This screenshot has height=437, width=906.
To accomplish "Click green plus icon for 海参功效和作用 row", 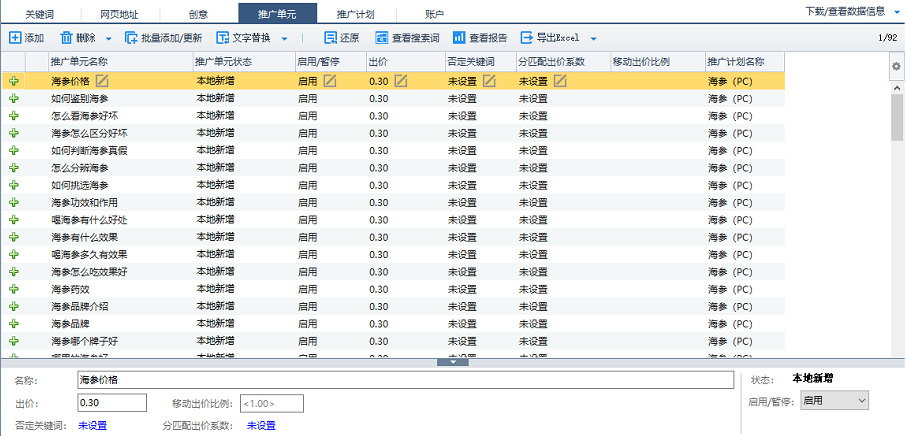I will pyautogui.click(x=14, y=202).
